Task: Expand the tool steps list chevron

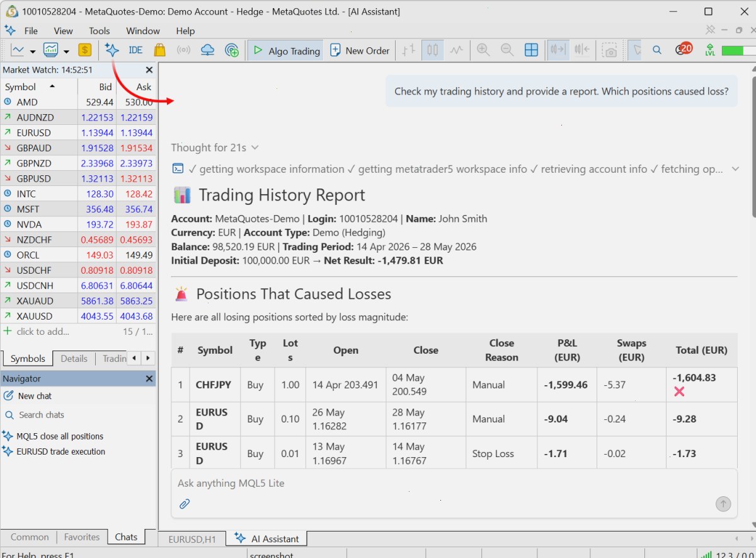Action: tap(735, 169)
